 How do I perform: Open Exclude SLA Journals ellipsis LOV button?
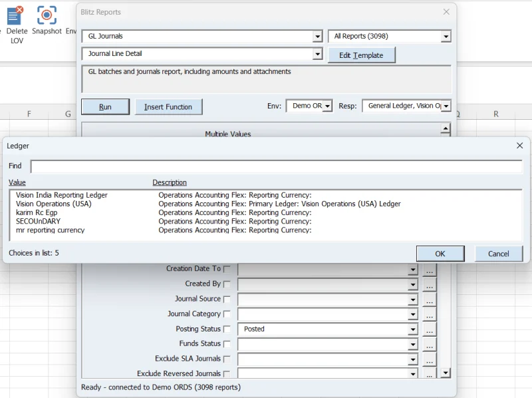point(429,359)
